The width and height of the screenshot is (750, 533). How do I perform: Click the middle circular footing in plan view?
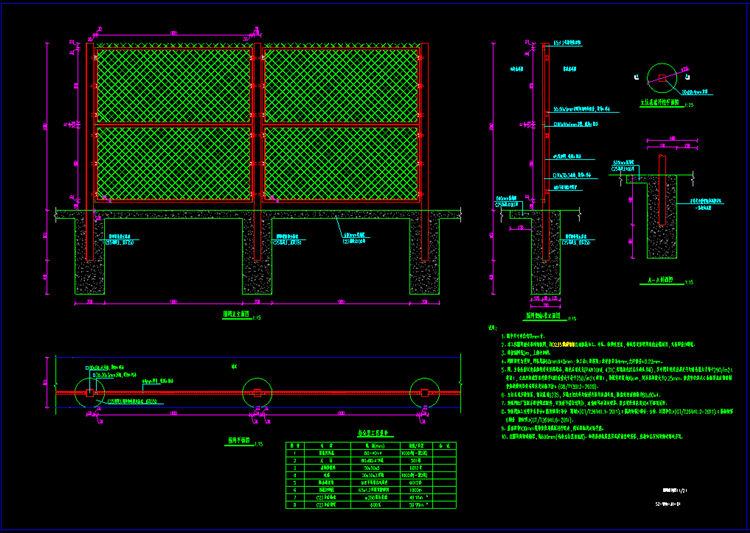coord(257,392)
